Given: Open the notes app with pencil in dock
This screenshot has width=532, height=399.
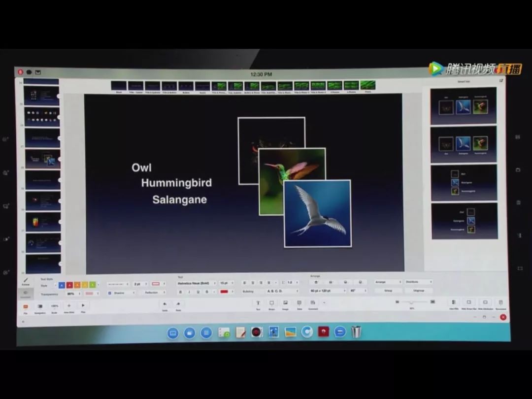Looking at the screenshot, I should pyautogui.click(x=240, y=332).
